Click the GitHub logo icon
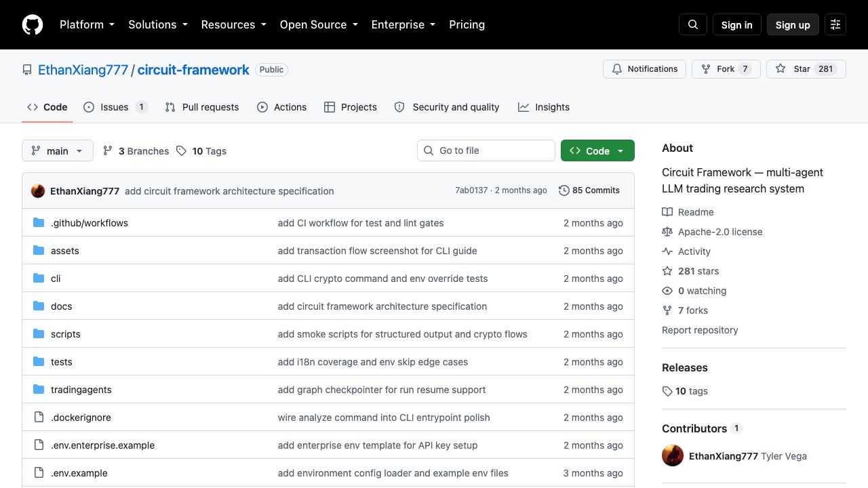This screenshot has height=488, width=868. 33,24
